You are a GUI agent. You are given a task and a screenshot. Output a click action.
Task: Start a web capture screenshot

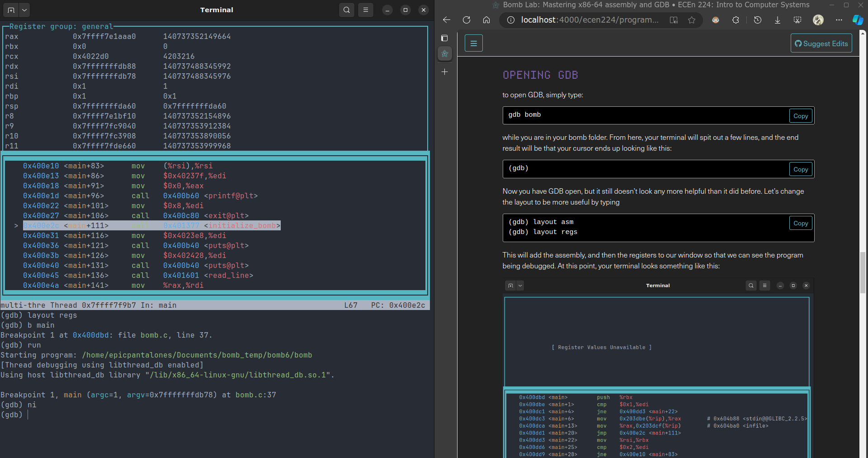[797, 20]
